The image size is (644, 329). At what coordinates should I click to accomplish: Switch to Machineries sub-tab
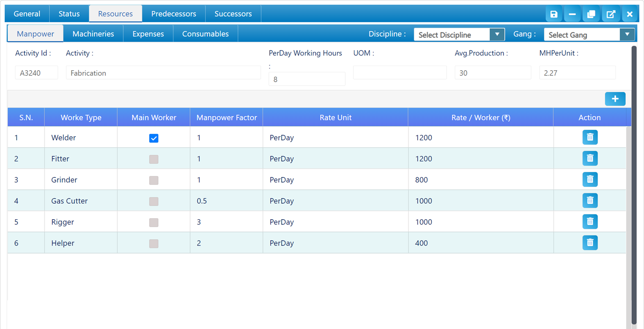[x=93, y=34]
